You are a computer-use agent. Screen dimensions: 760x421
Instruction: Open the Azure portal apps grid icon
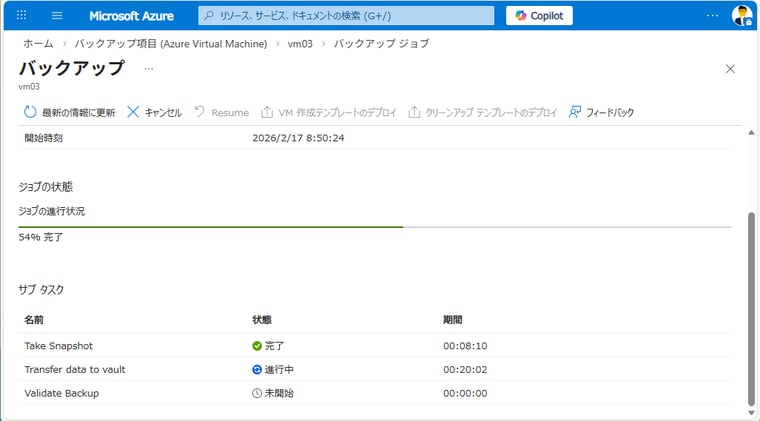coord(21,16)
